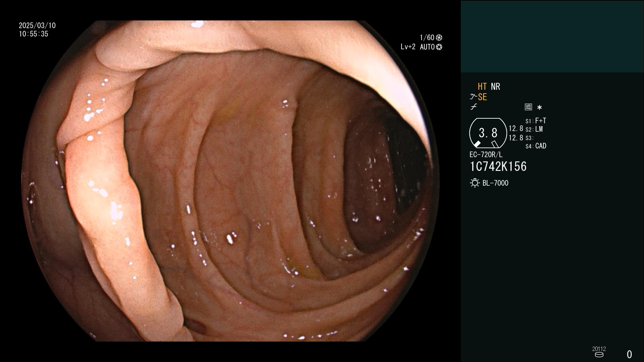The height and width of the screenshot is (362, 644).
Task: Click the blank teal panel at top right
Action: (552, 36)
